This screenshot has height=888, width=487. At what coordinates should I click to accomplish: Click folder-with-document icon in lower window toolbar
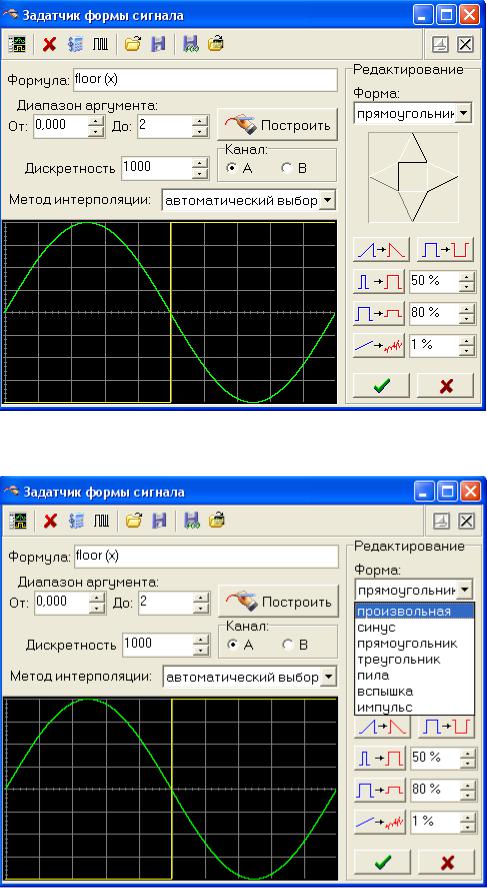click(216, 521)
